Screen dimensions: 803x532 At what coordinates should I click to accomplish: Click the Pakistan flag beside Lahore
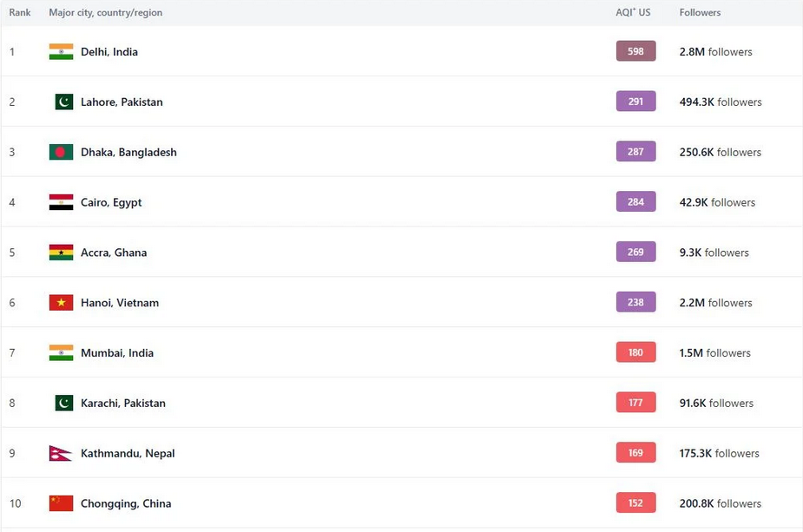pyautogui.click(x=64, y=102)
